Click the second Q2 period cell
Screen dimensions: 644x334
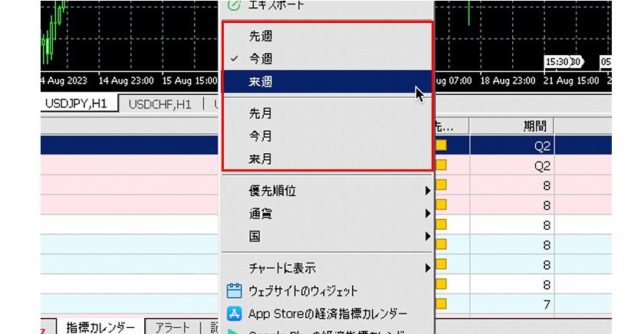tap(512, 165)
